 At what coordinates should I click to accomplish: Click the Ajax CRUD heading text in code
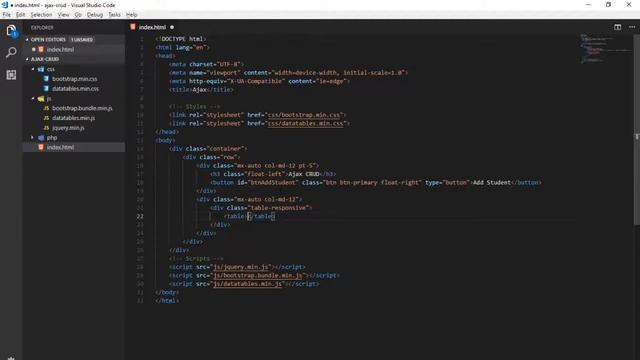tap(304, 174)
